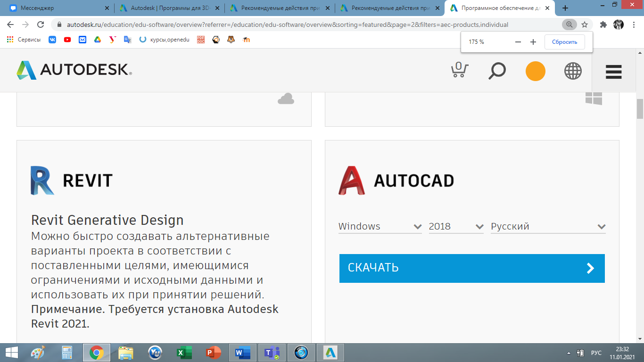Increase zoom with plus button
The height and width of the screenshot is (362, 644).
[533, 42]
